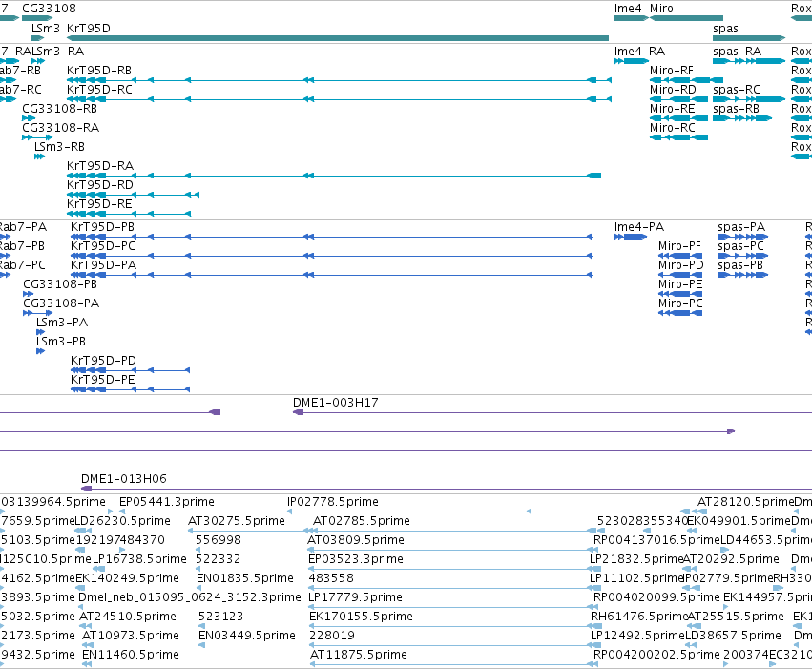812x669 pixels.
Task: Click transcript LSm3-RB
Action: click(59, 147)
